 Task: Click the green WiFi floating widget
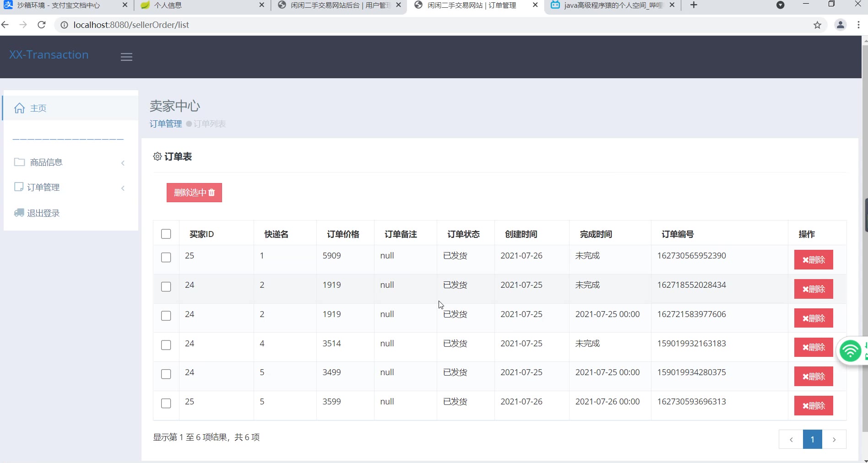852,351
